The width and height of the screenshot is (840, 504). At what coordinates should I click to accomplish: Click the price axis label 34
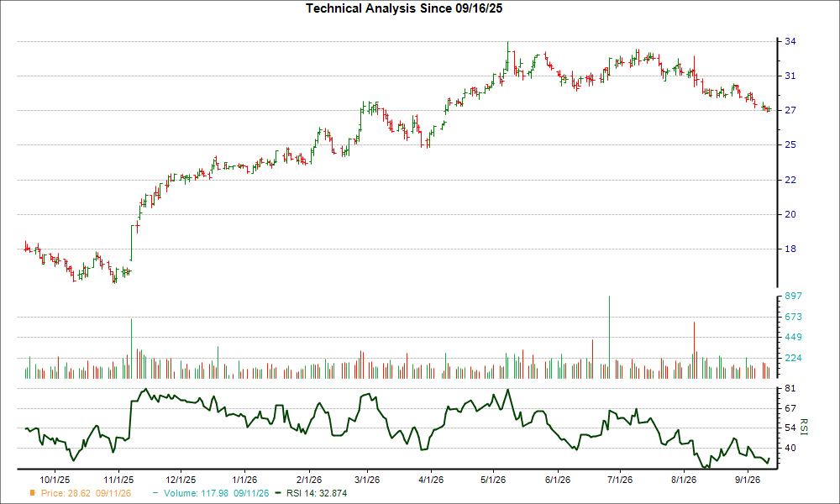(x=790, y=41)
